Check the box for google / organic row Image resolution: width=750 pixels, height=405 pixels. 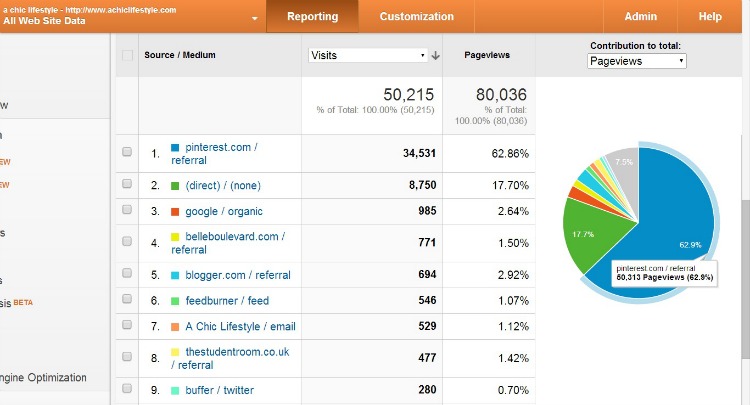[x=127, y=209]
